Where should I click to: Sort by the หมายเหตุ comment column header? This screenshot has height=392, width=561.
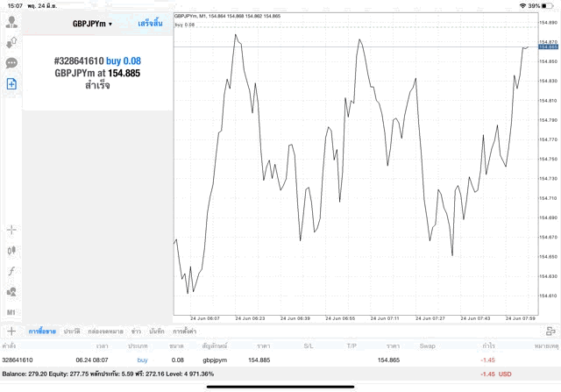[x=546, y=346]
